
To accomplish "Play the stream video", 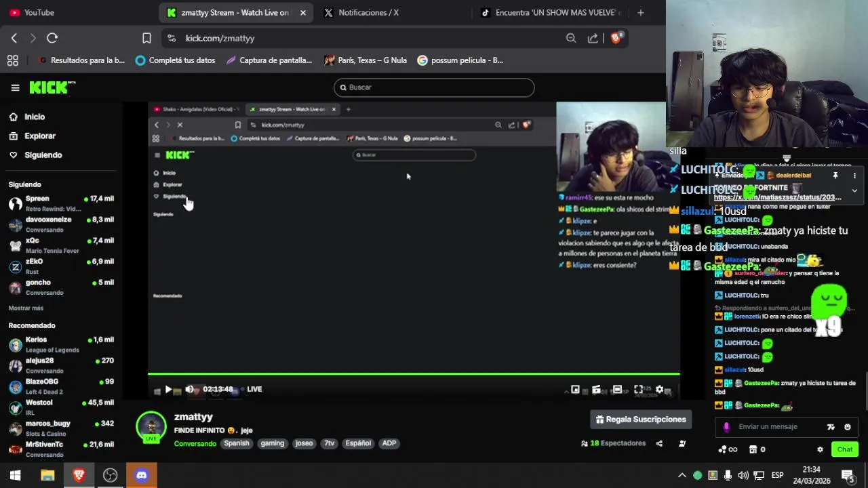I will coord(168,389).
